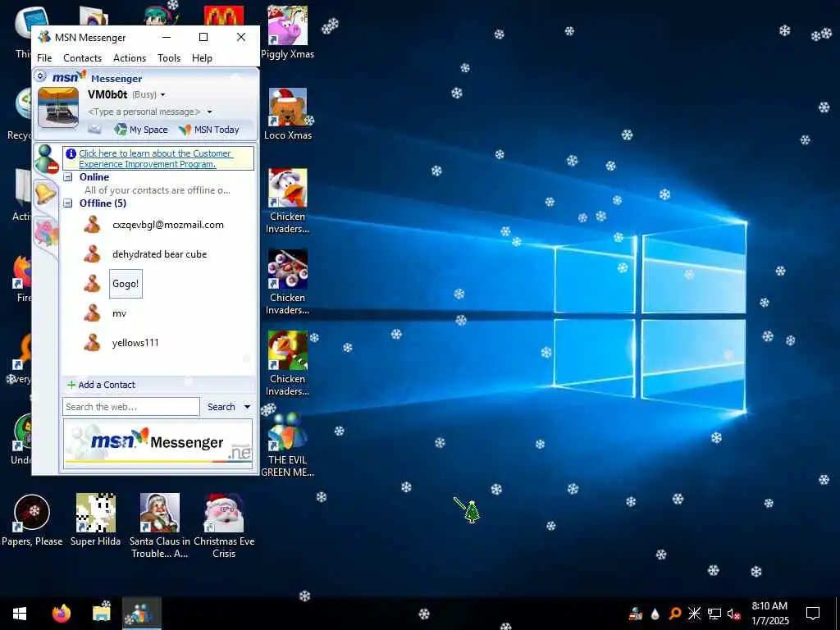The width and height of the screenshot is (840, 630).
Task: Open MSN Today
Action: [x=209, y=129]
